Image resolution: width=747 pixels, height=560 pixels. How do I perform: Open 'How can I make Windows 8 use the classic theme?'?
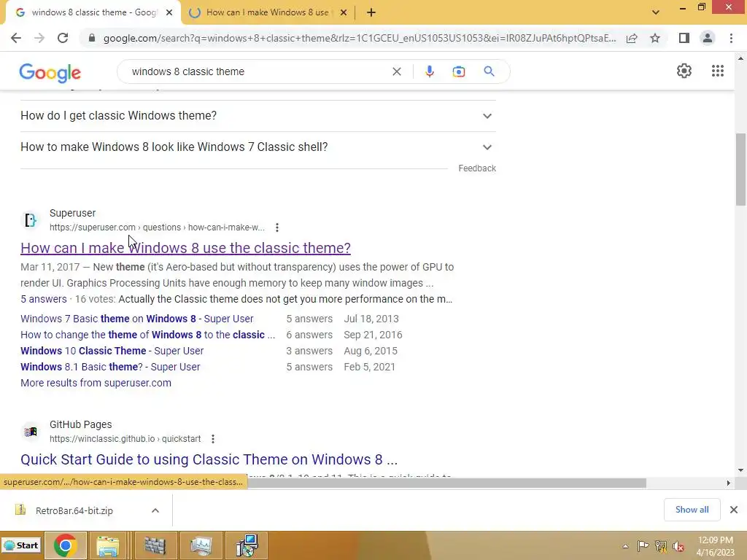pos(186,248)
